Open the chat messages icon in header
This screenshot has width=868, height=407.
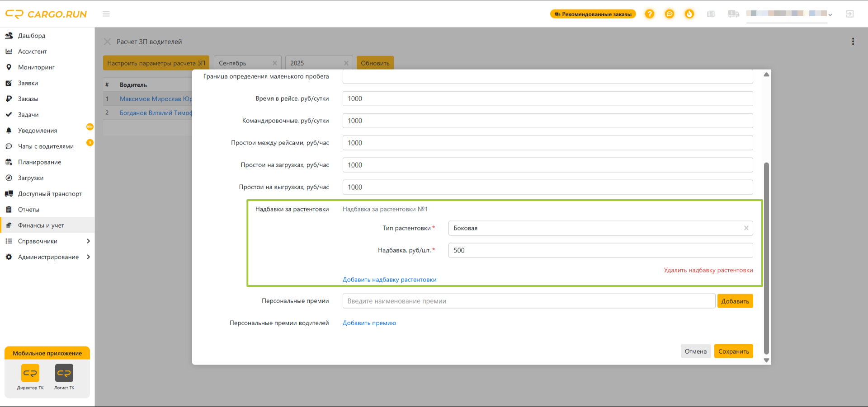(670, 14)
